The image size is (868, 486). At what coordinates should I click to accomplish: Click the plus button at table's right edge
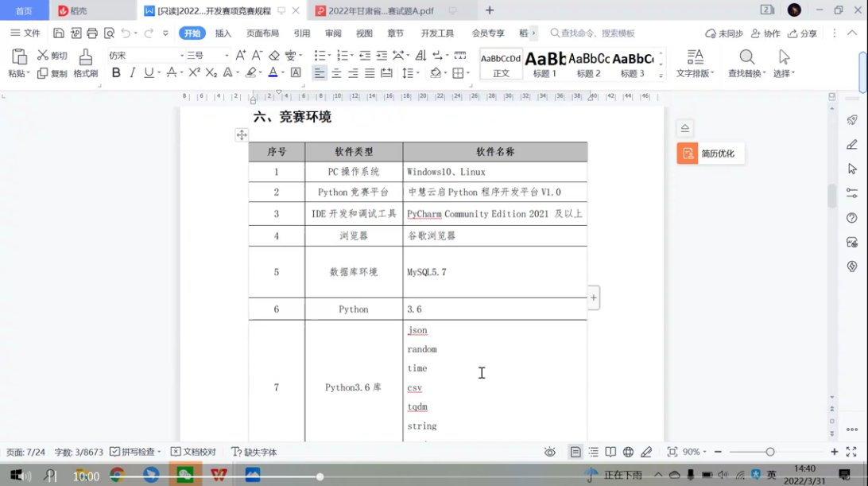coord(594,298)
